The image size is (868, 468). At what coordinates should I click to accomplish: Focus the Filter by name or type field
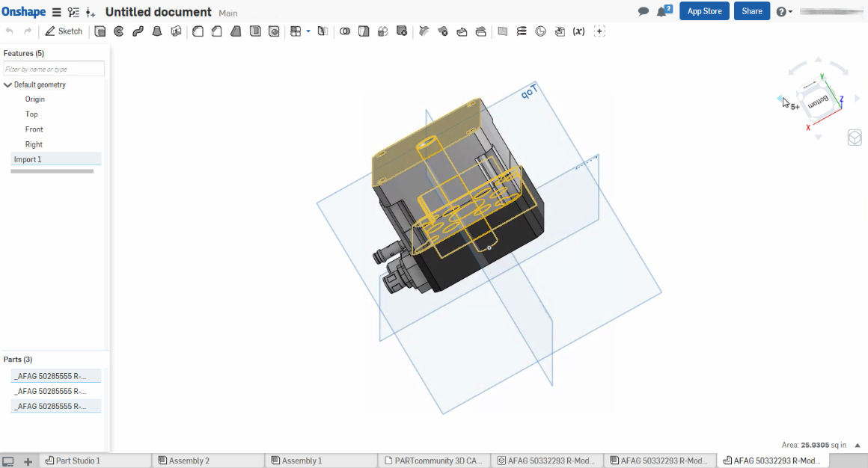pyautogui.click(x=53, y=69)
